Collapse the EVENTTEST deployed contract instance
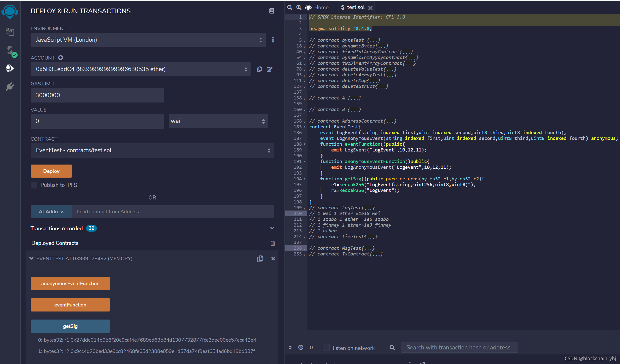 tap(31, 258)
